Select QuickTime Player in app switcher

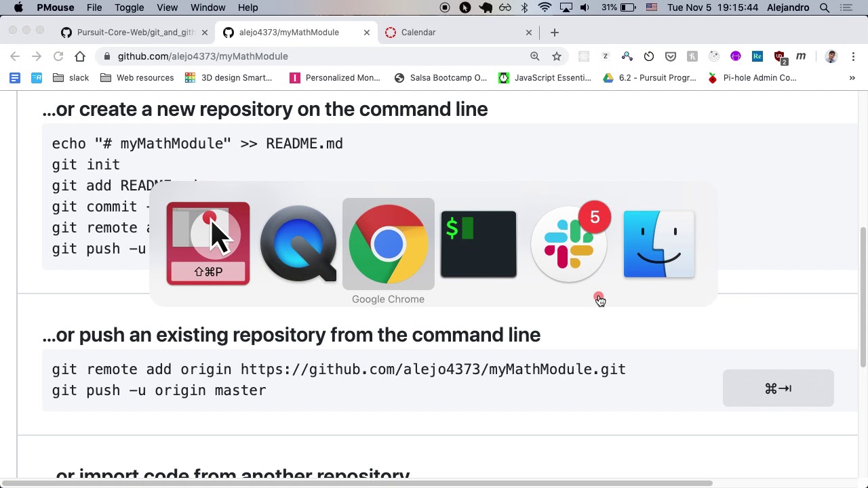pos(298,244)
